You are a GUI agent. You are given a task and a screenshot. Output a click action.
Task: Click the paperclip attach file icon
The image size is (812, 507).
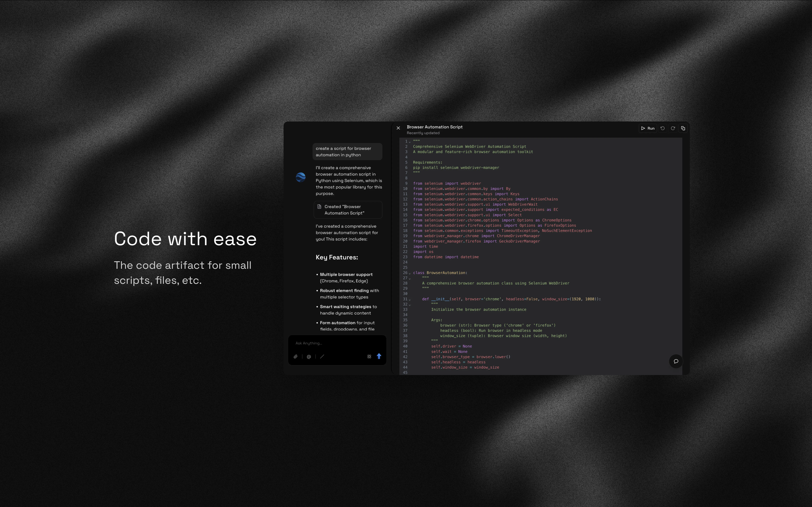[295, 357]
